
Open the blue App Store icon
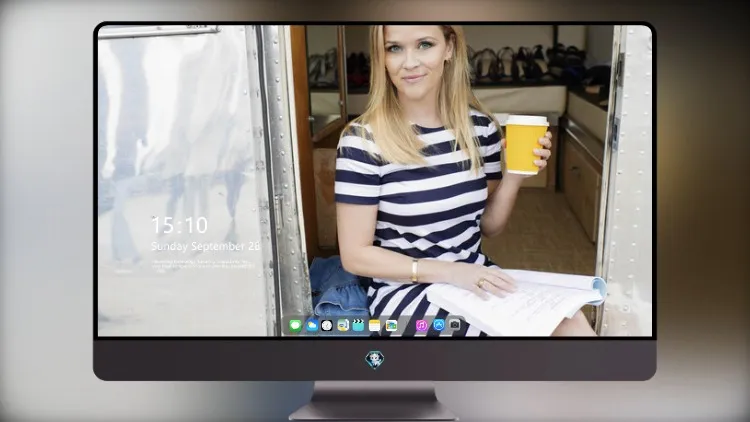pyautogui.click(x=439, y=325)
